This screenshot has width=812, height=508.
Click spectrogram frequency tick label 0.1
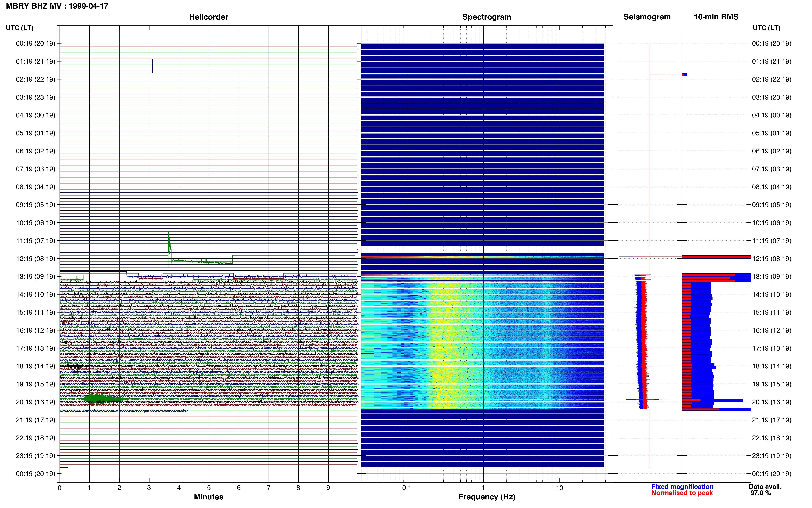click(407, 488)
